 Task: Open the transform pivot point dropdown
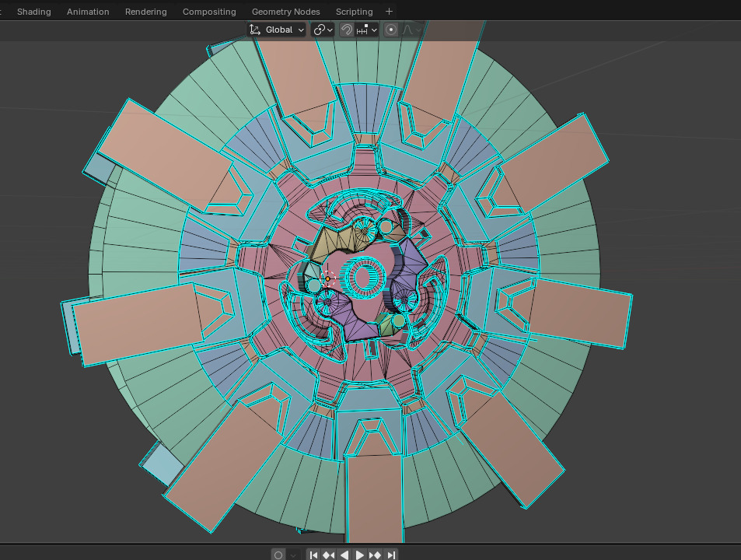pos(323,30)
